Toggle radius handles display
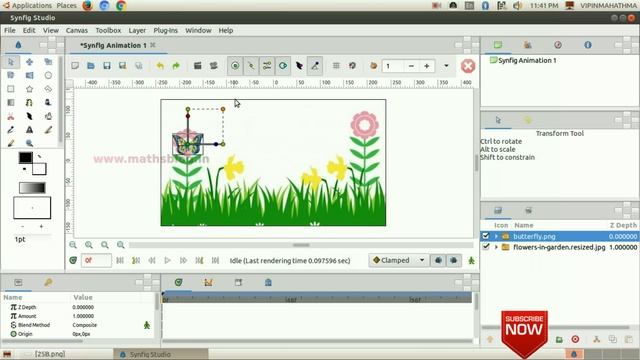 click(283, 66)
